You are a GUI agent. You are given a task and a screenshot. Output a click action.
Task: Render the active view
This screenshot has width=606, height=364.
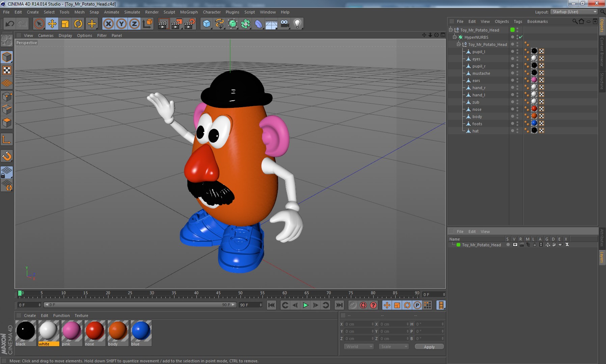pyautogui.click(x=163, y=24)
